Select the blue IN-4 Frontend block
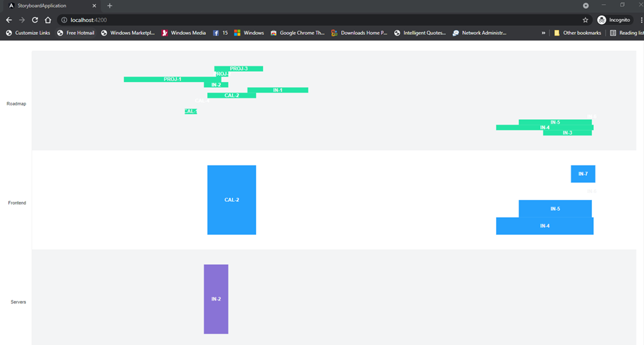This screenshot has width=644, height=345. [x=545, y=226]
